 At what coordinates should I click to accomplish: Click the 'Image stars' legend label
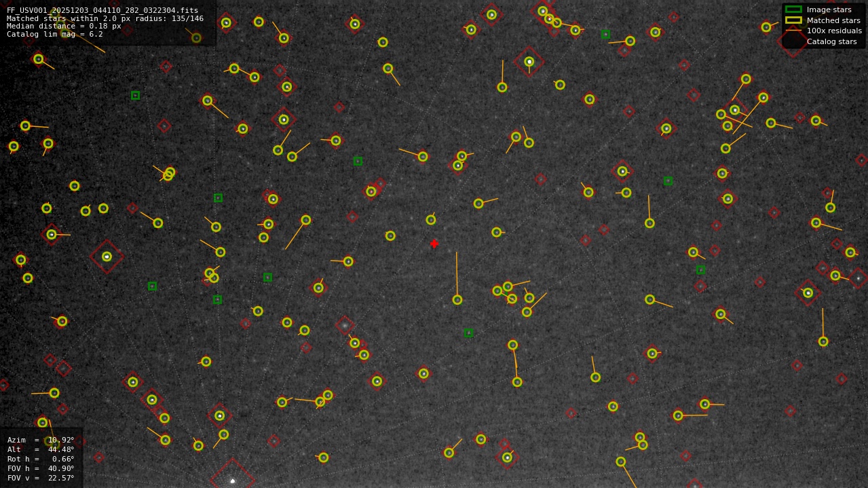(829, 10)
